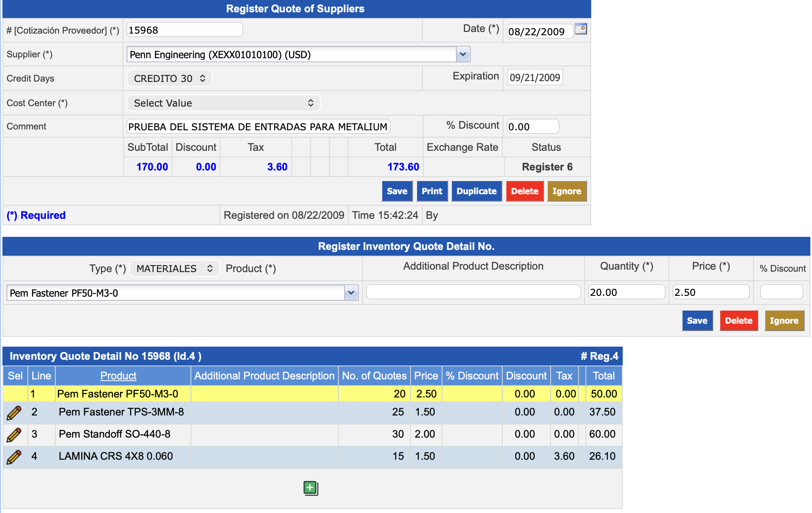Click Save in the quote detail section
The height and width of the screenshot is (513, 812).
697,321
